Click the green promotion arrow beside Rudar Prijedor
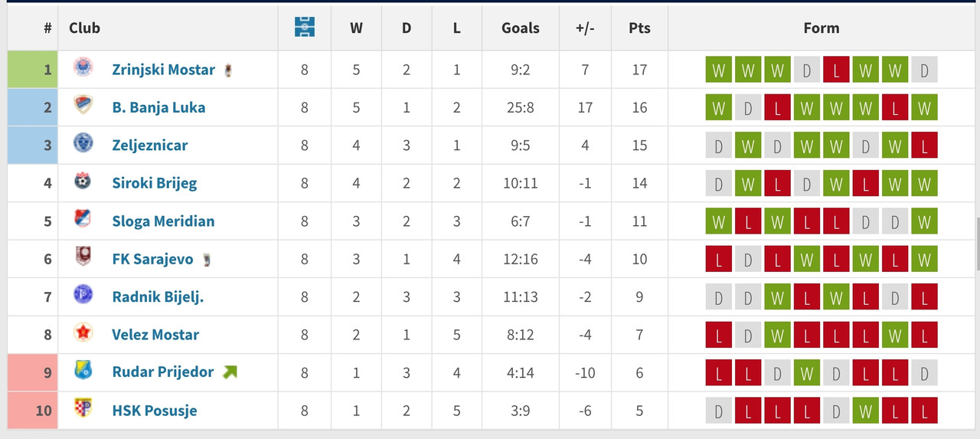This screenshot has height=439, width=980. pyautogui.click(x=230, y=372)
